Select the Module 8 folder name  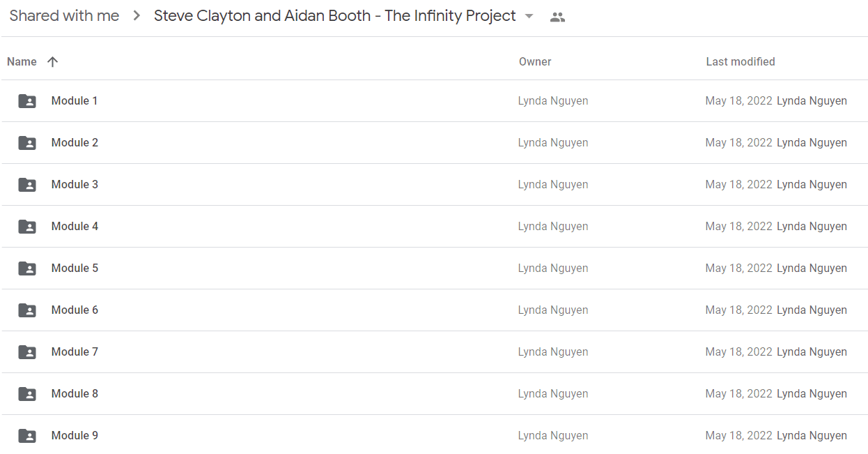75,393
